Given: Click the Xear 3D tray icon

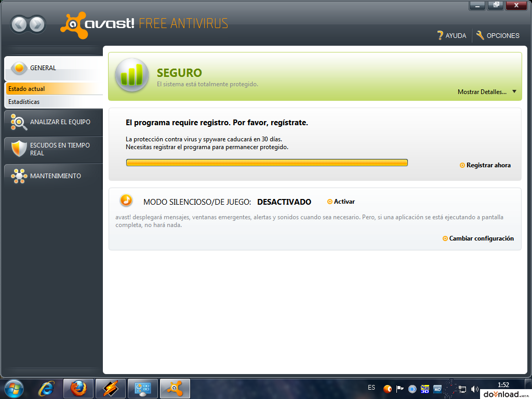Looking at the screenshot, I should coord(425,389).
